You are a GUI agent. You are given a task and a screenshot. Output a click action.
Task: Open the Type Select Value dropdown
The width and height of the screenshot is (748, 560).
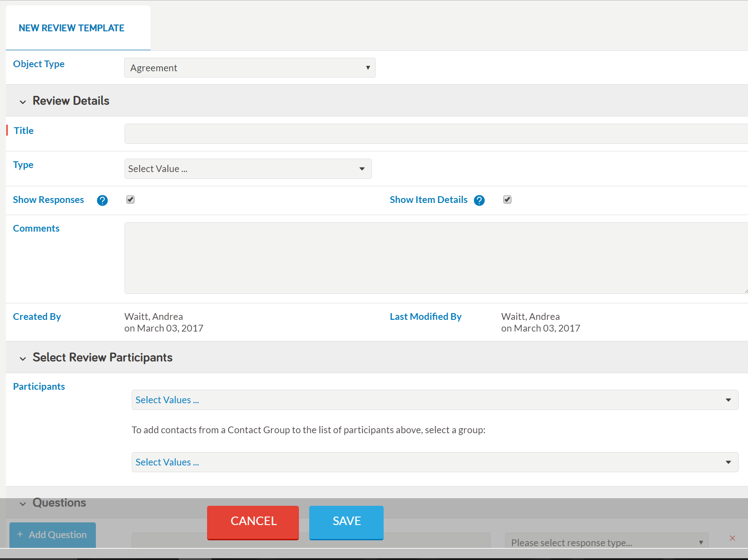(x=248, y=168)
